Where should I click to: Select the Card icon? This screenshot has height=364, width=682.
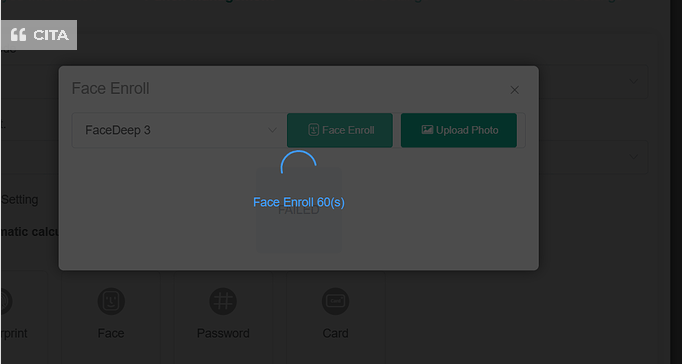tap(335, 301)
